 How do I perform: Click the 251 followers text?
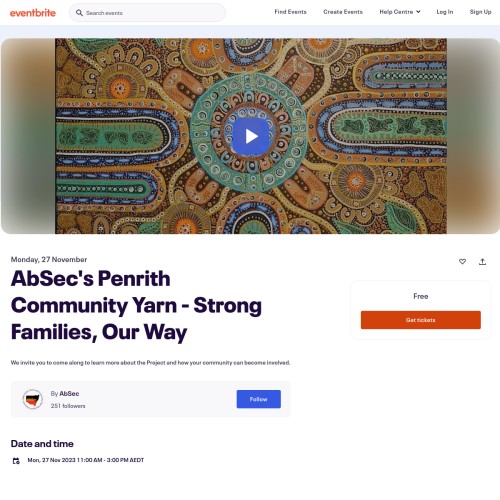tap(68, 406)
